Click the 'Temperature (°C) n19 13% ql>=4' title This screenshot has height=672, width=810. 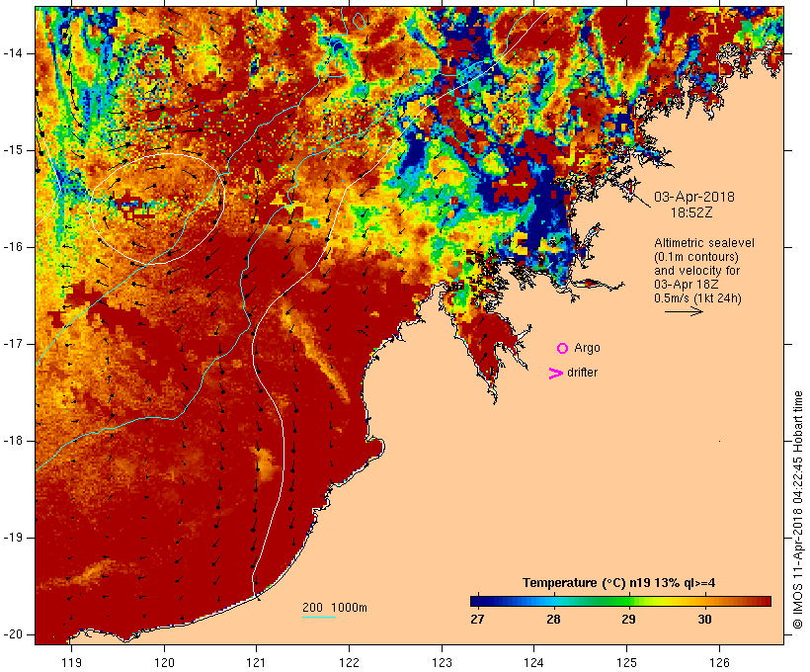click(619, 583)
